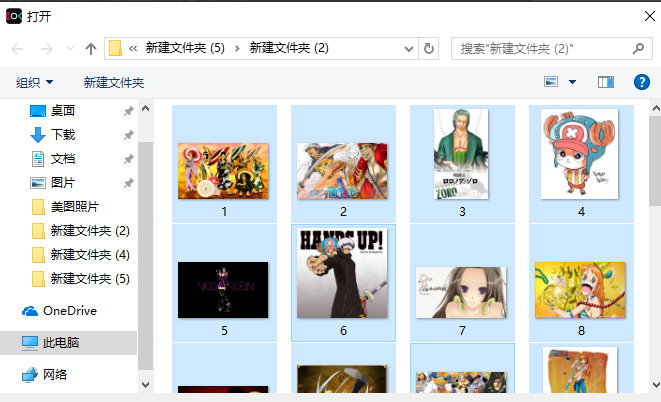The image size is (661, 402).
Task: Select Chopper image thumbnail named 4
Action: (580, 154)
